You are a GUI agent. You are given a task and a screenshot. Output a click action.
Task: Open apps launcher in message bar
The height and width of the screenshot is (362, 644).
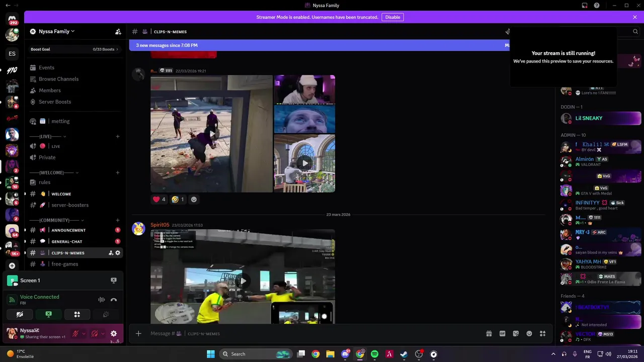click(543, 333)
